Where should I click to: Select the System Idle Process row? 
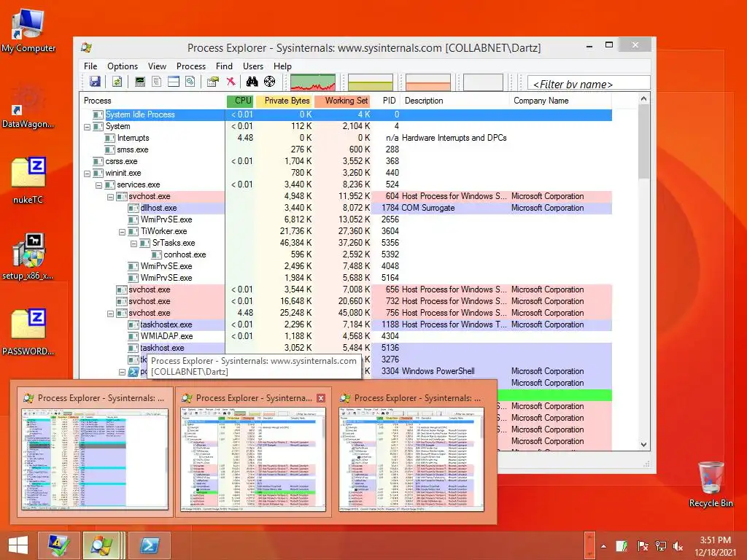click(x=346, y=114)
